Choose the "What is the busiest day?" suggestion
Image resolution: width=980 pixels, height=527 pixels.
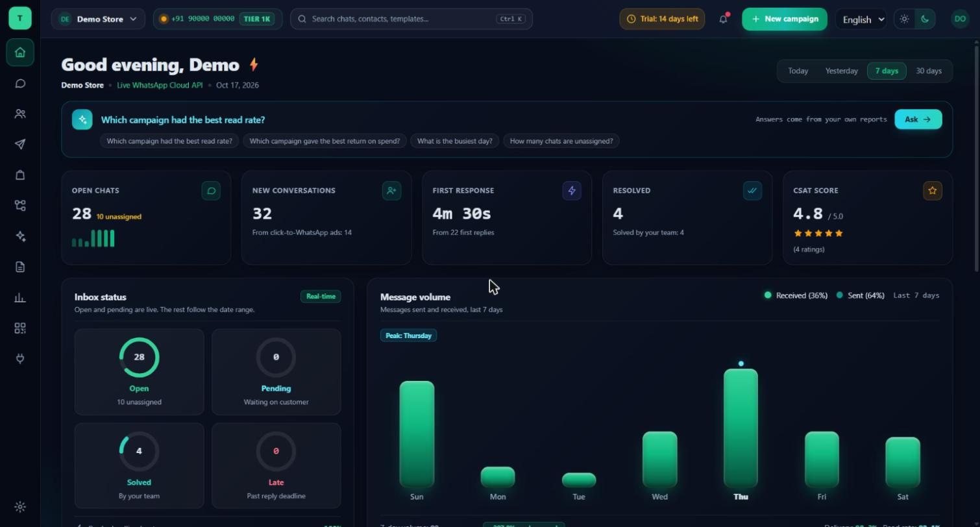point(454,141)
